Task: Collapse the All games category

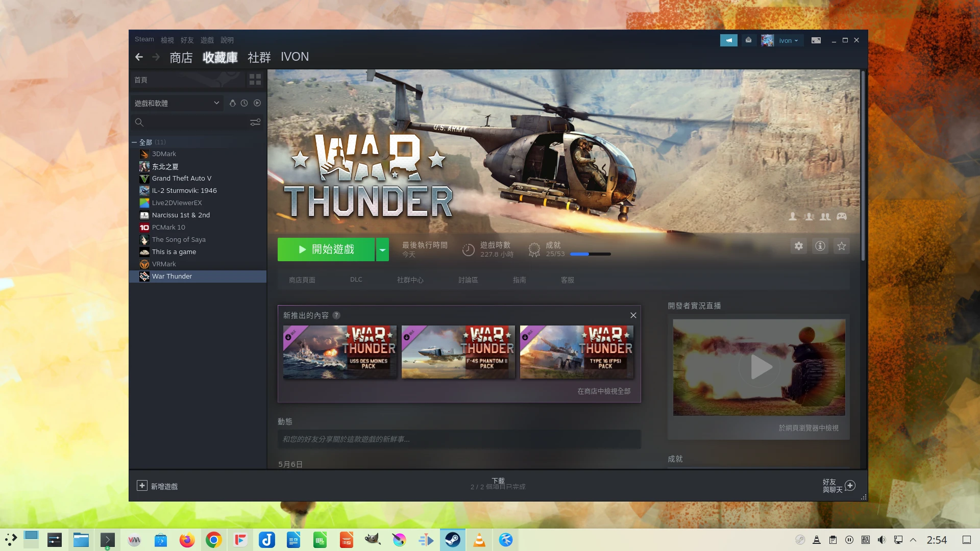Action: (x=134, y=142)
